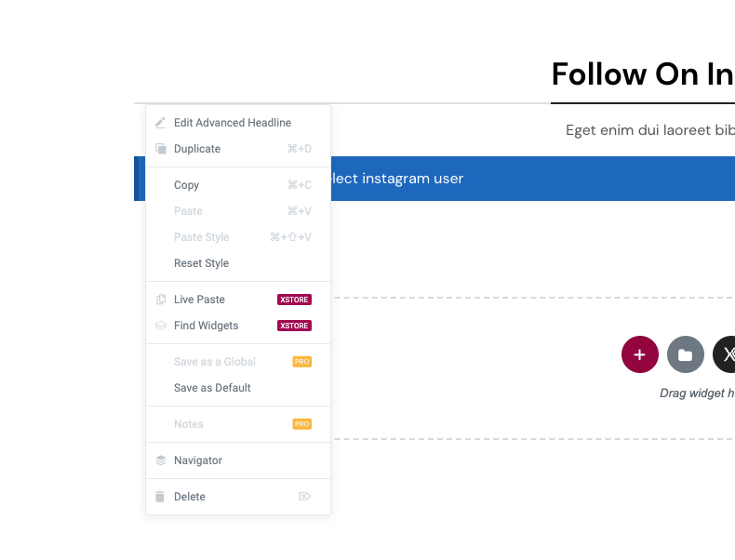The width and height of the screenshot is (735, 560).
Task: Click the pencil icon beside Edit Advanced Headline
Action: [x=160, y=123]
